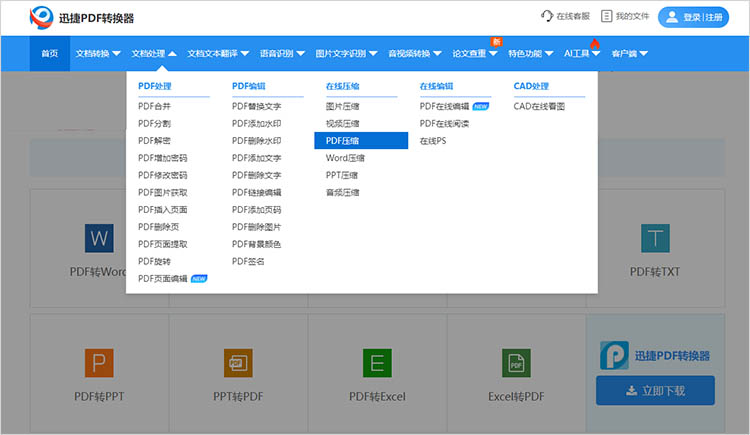Select PPT压缩 menu item
Screen dimensions: 750x435
click(342, 175)
